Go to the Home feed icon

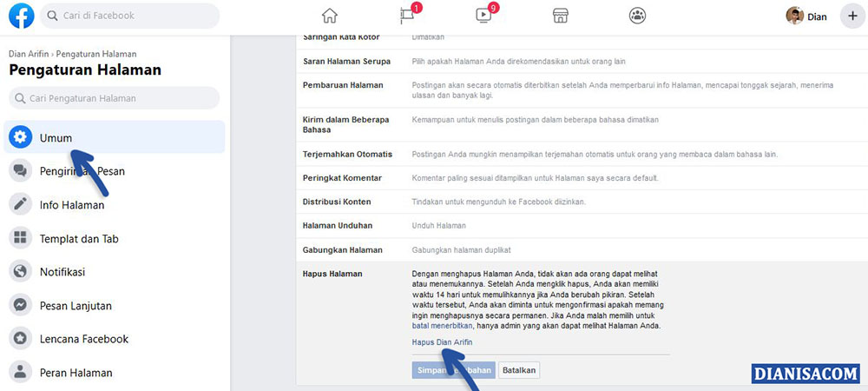point(329,16)
